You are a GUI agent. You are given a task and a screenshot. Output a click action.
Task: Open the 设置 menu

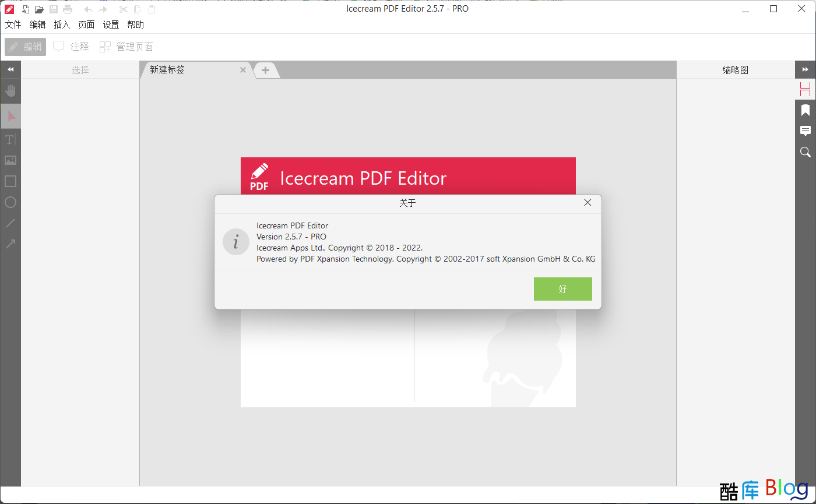(111, 24)
